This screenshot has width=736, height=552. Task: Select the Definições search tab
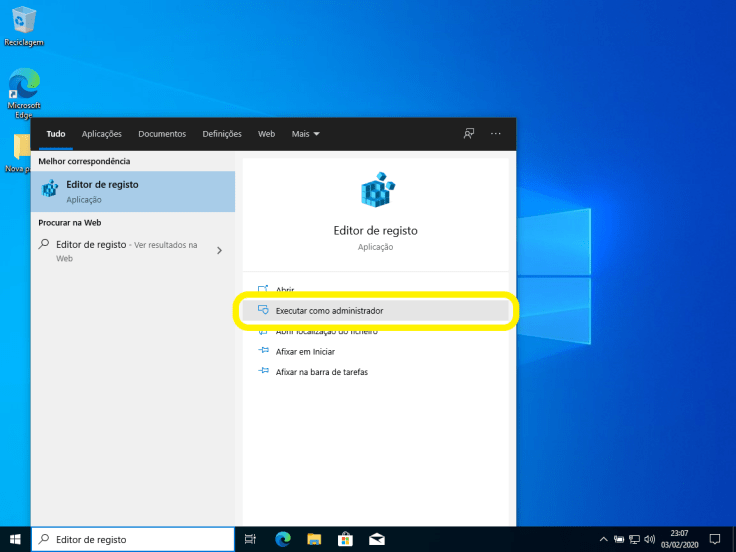click(222, 134)
